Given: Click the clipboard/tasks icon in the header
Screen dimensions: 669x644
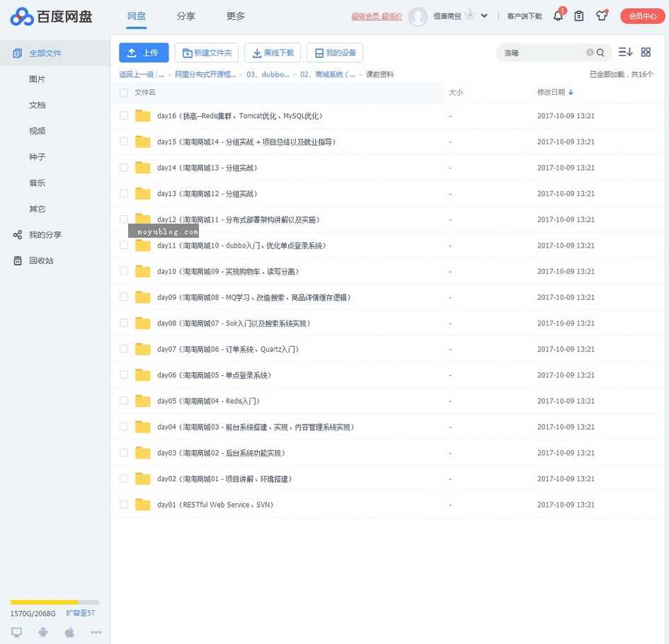Looking at the screenshot, I should [x=579, y=15].
